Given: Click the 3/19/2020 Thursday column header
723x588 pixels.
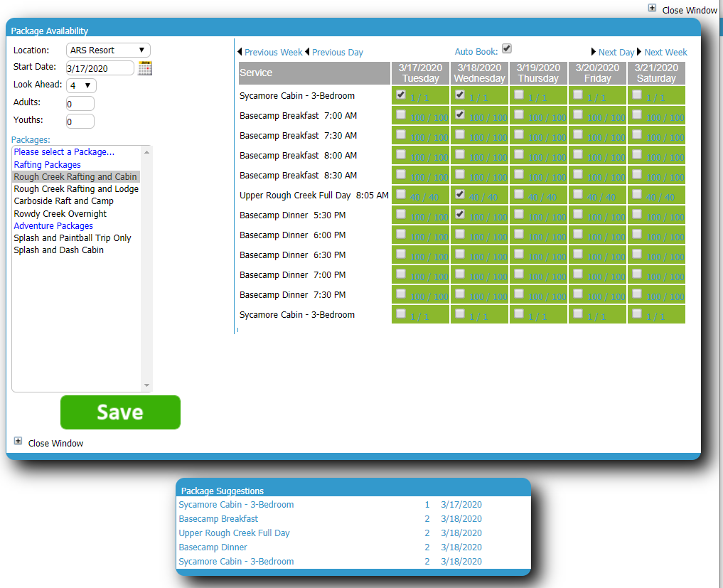Looking at the screenshot, I should 538,73.
